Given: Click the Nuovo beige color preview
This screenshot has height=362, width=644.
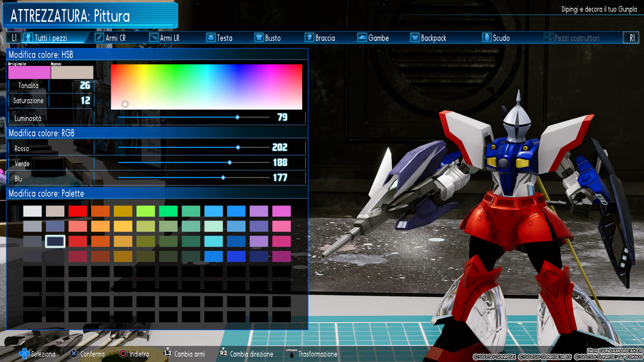Looking at the screenshot, I should pos(72,72).
